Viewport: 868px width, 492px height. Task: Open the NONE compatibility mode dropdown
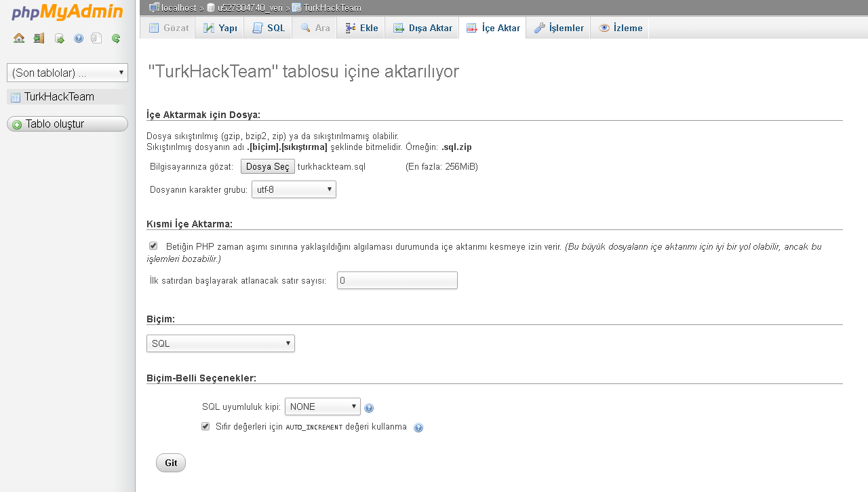(323, 406)
